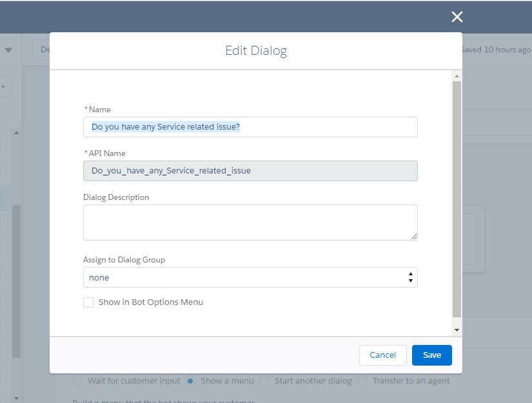Save the dialog changes
The height and width of the screenshot is (403, 532).
pyautogui.click(x=432, y=355)
